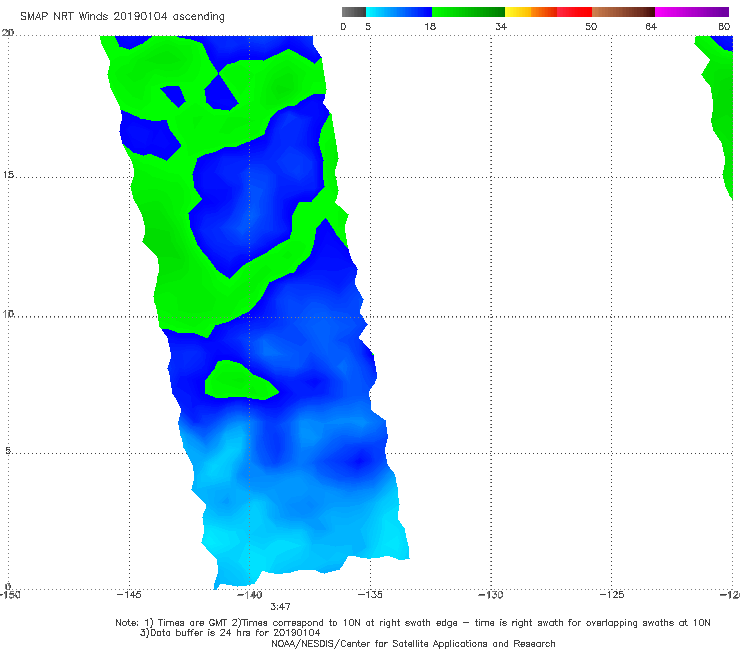Click the longitude label '-125'
Screen dimensions: 740x650
pyautogui.click(x=612, y=595)
